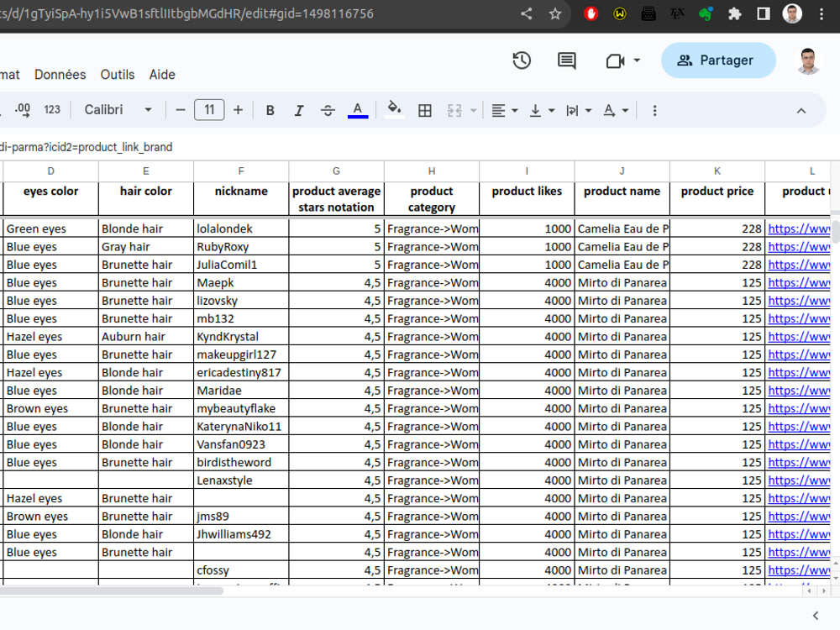Image resolution: width=840 pixels, height=630 pixels.
Task: Toggle the Chrome side panel icon
Action: pos(764,14)
